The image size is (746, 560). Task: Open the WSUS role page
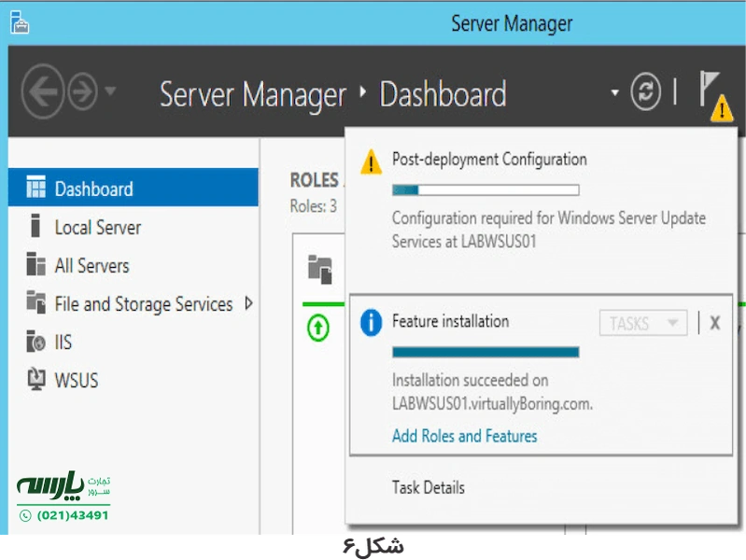pos(77,380)
